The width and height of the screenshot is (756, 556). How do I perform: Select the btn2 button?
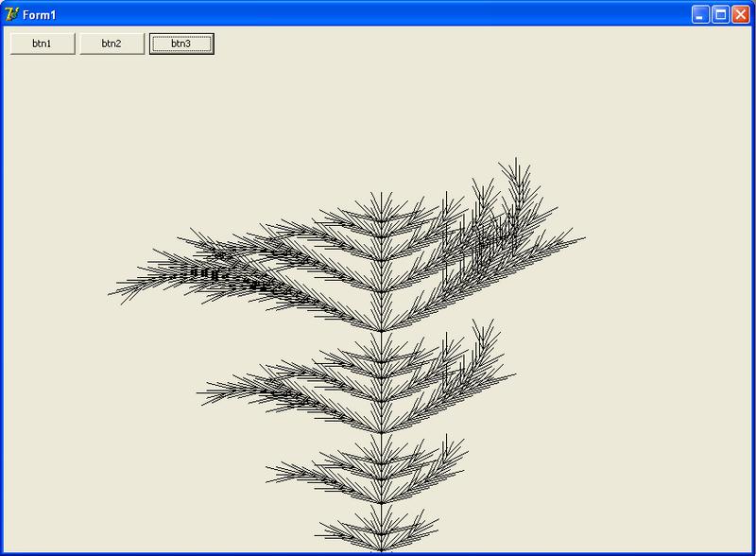tap(112, 43)
